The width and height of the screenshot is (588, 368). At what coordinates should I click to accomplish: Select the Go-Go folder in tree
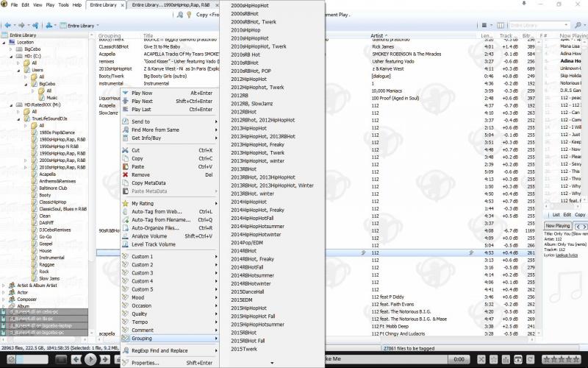coord(46,236)
